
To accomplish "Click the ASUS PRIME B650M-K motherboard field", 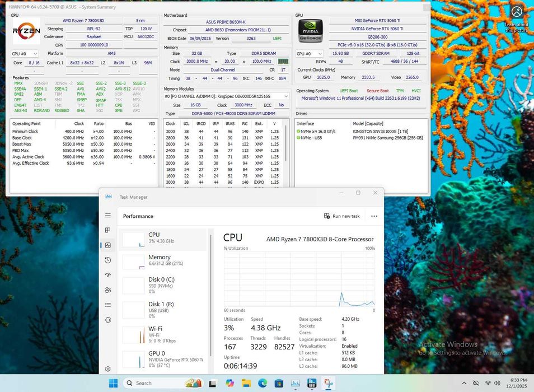I will pos(226,22).
